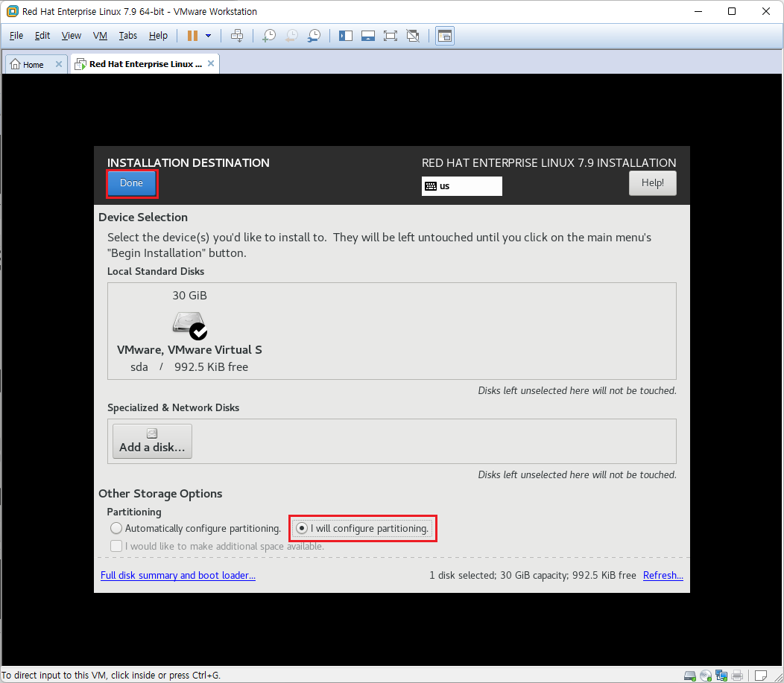Open the View menu
Screen dimensions: 784x683
coord(71,36)
